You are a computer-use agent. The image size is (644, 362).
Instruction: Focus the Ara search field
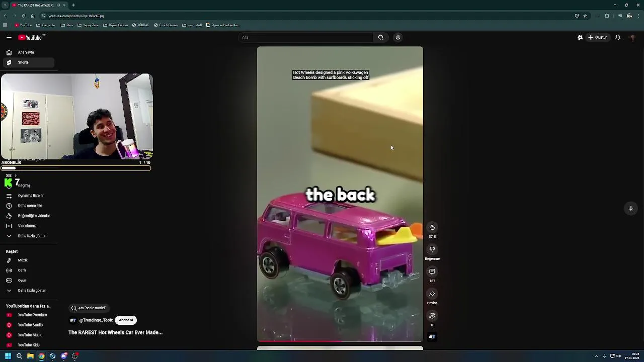[x=306, y=37]
